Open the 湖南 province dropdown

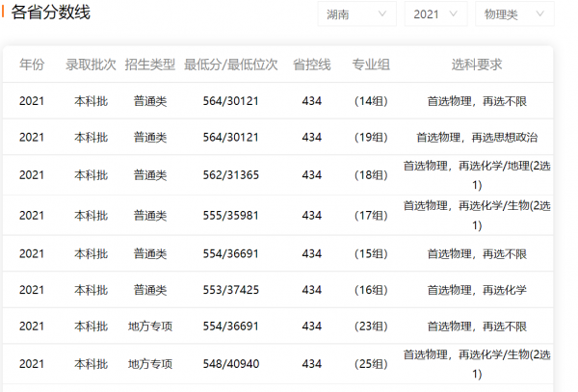pos(356,14)
